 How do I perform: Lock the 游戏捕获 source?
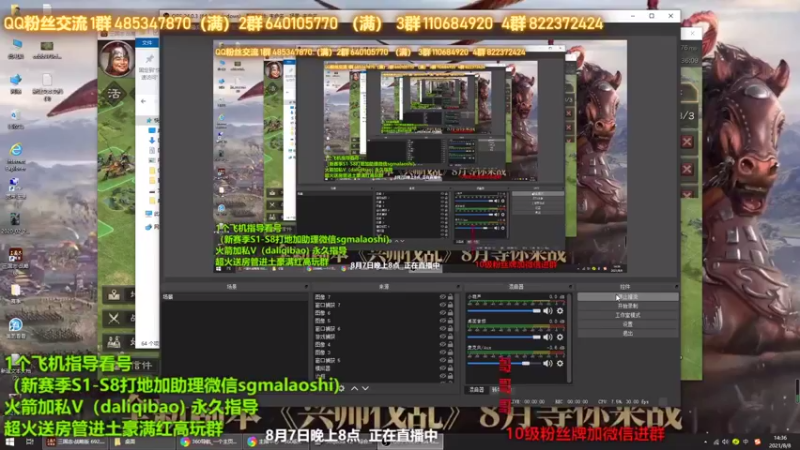click(450, 336)
